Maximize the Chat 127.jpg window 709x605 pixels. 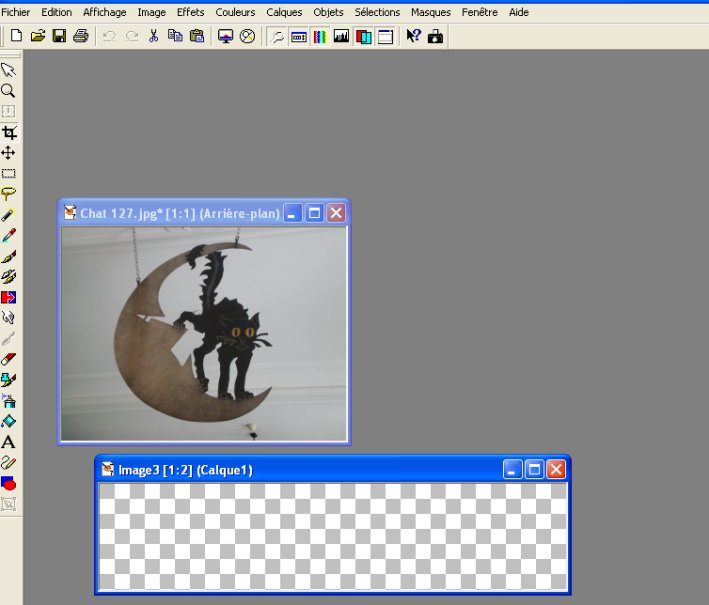click(x=314, y=213)
